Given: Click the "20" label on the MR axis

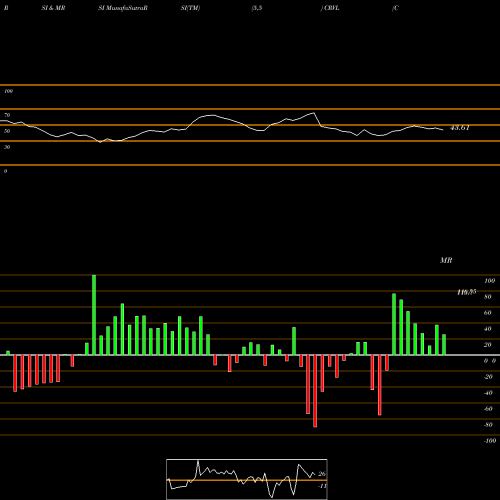Looking at the screenshot, I should click(488, 345).
